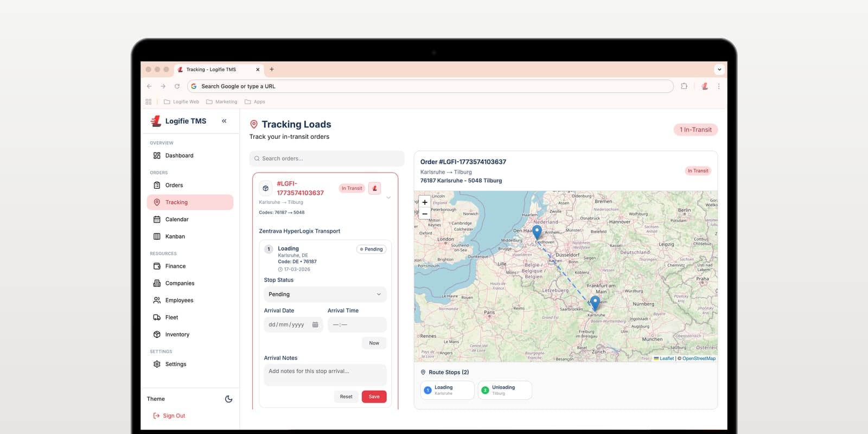Click the Logifie logo button on order card
The image size is (868, 434).
tap(374, 188)
